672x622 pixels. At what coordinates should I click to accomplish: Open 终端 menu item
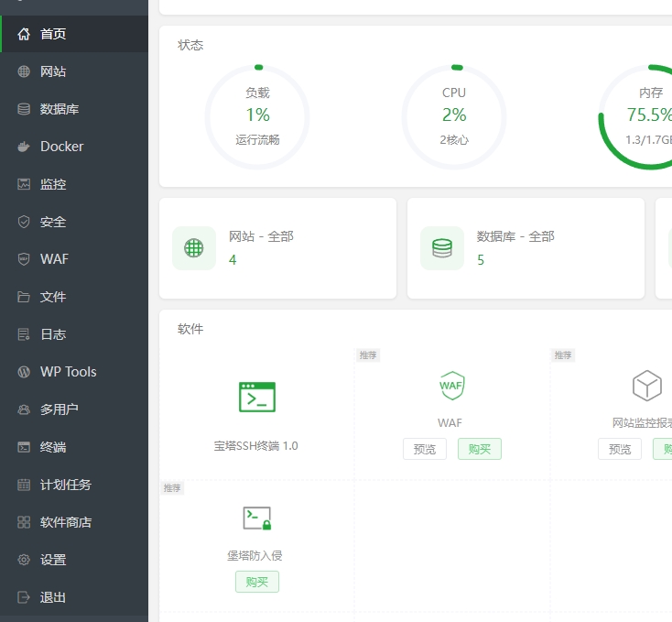point(74,447)
